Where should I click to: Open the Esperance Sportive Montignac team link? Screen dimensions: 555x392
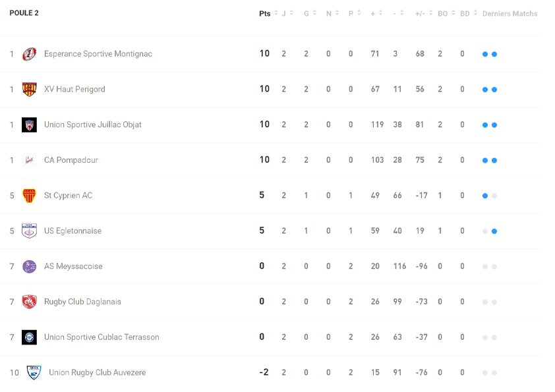tap(98, 54)
